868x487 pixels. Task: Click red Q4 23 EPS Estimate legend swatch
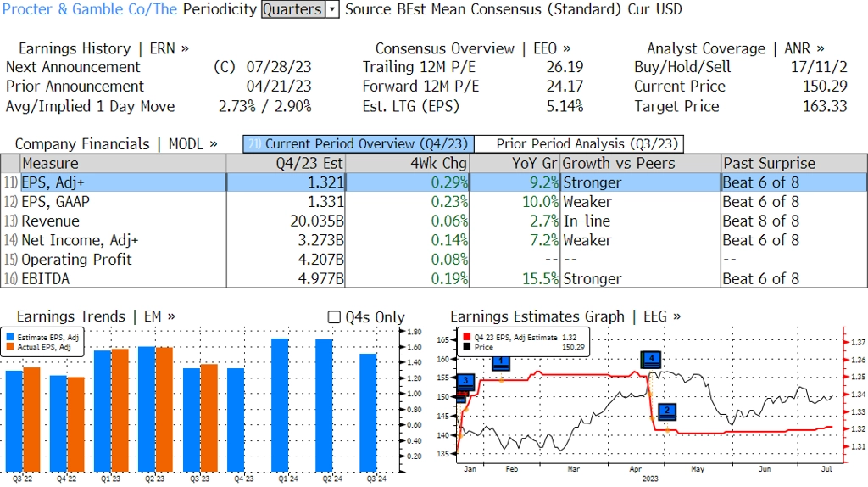coord(467,337)
